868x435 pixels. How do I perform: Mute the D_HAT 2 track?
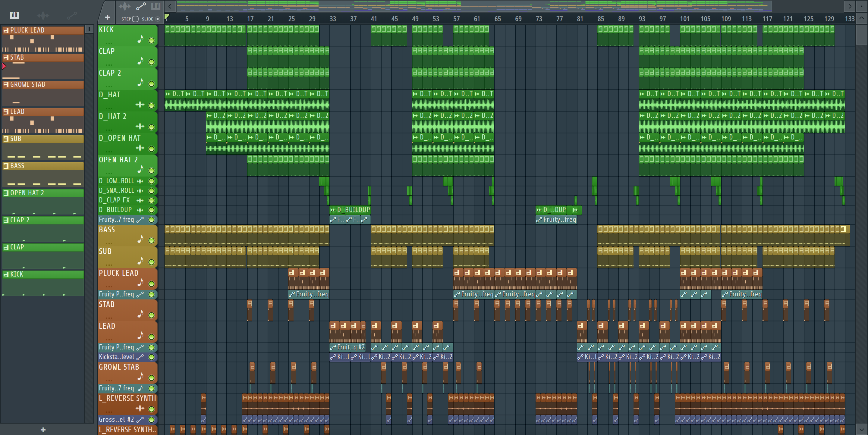152,127
